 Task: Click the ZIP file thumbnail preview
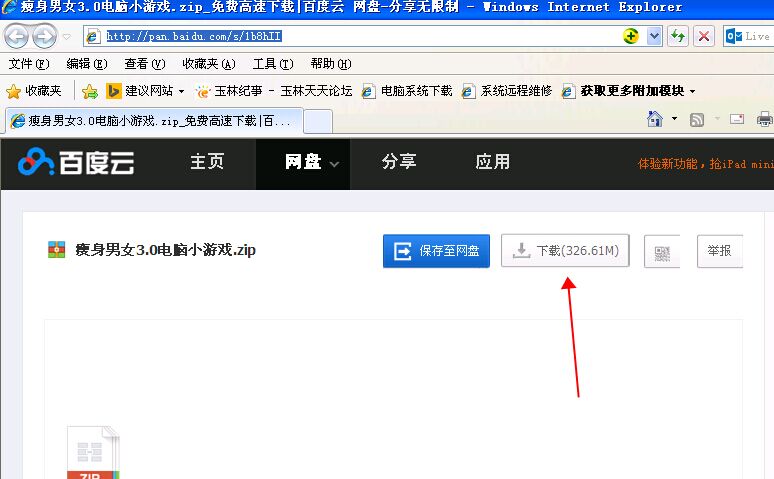click(93, 452)
